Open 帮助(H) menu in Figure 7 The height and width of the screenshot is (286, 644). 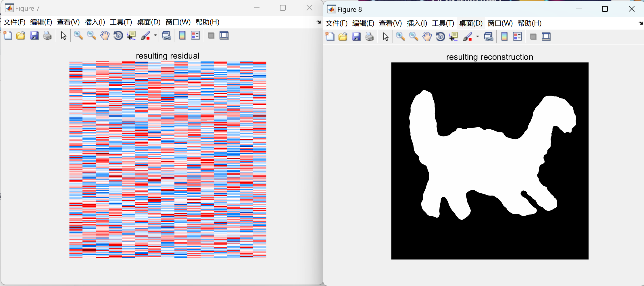[207, 22]
